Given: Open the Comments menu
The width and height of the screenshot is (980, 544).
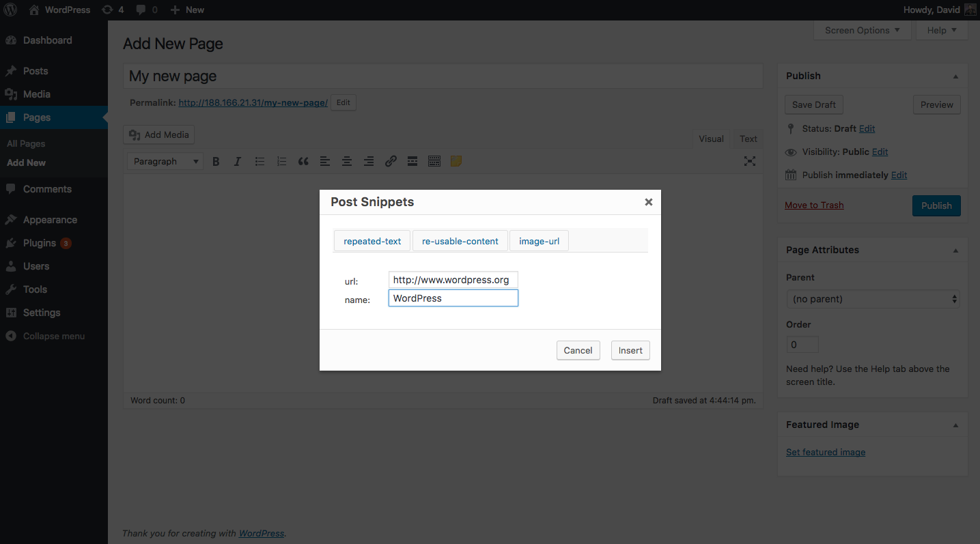Looking at the screenshot, I should (x=53, y=189).
